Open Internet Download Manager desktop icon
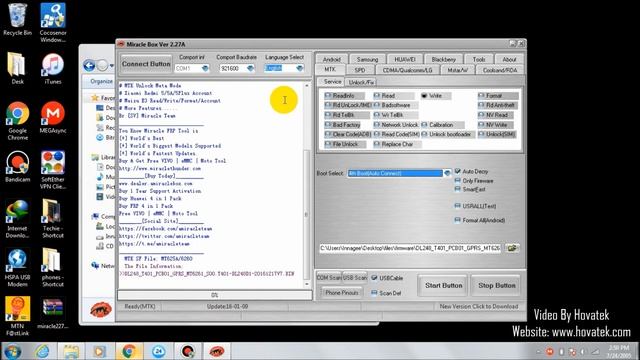This screenshot has width=640, height=360. [17, 219]
